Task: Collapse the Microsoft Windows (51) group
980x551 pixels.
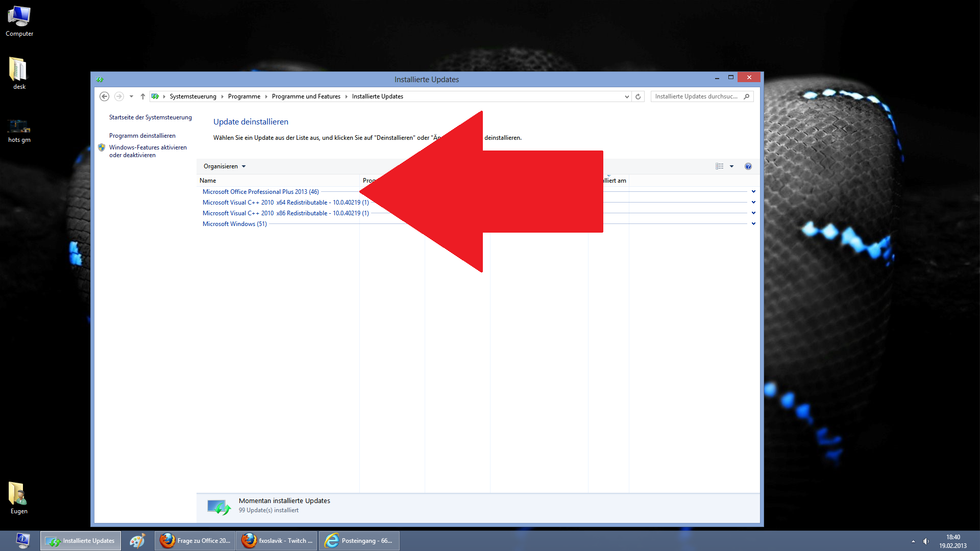Action: click(x=753, y=224)
